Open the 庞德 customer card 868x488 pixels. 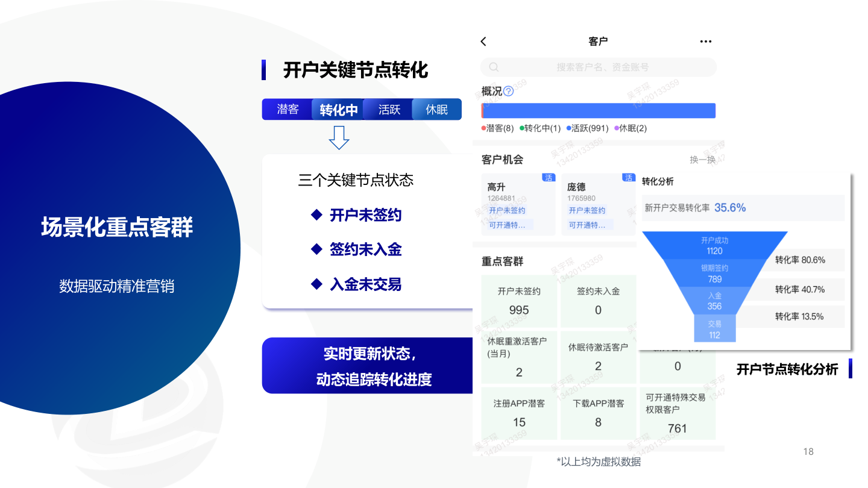point(598,204)
